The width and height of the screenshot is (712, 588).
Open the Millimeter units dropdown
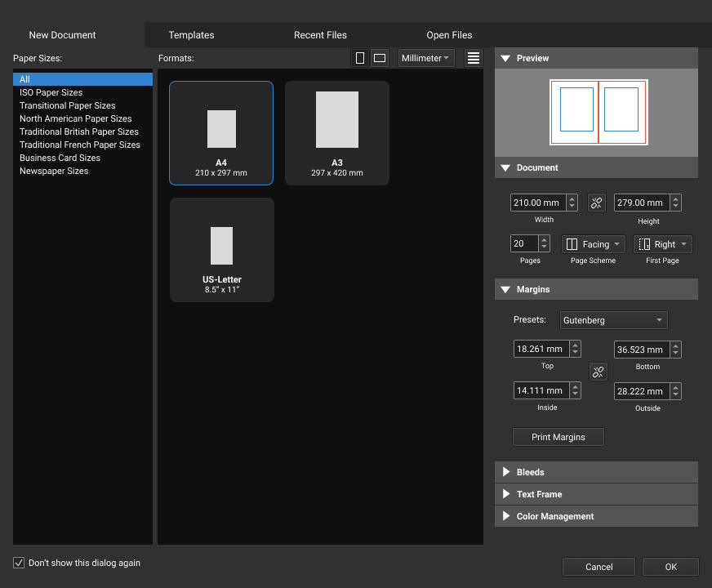pyautogui.click(x=426, y=58)
